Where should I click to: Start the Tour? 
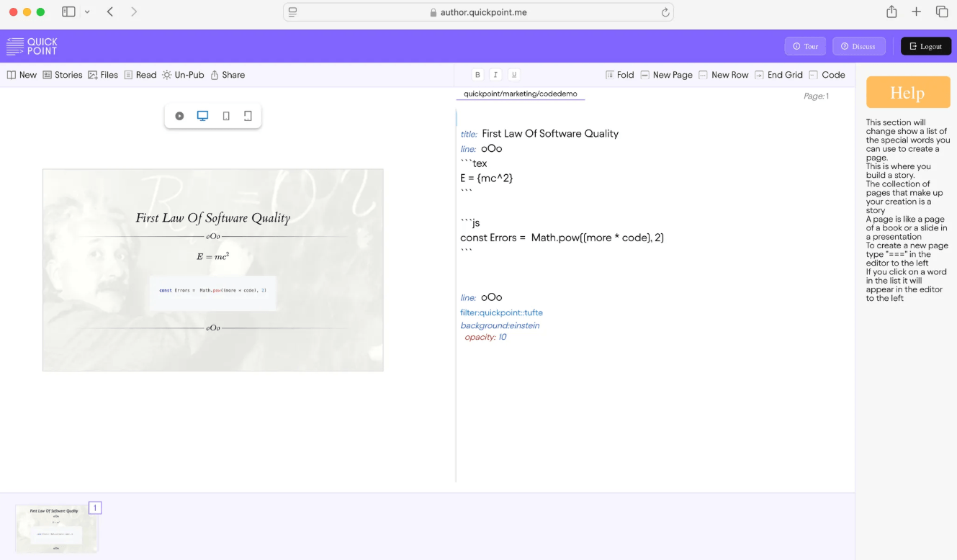(x=805, y=46)
